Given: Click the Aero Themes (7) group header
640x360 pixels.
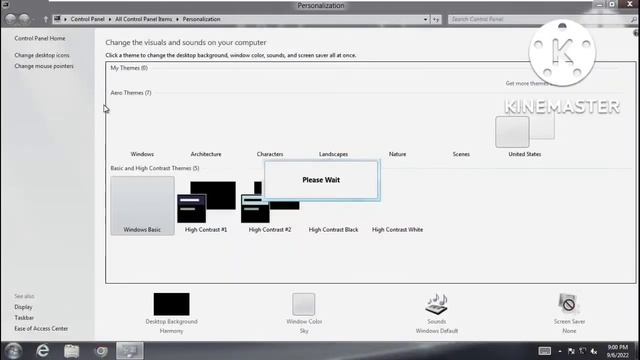Looking at the screenshot, I should pyautogui.click(x=131, y=93).
